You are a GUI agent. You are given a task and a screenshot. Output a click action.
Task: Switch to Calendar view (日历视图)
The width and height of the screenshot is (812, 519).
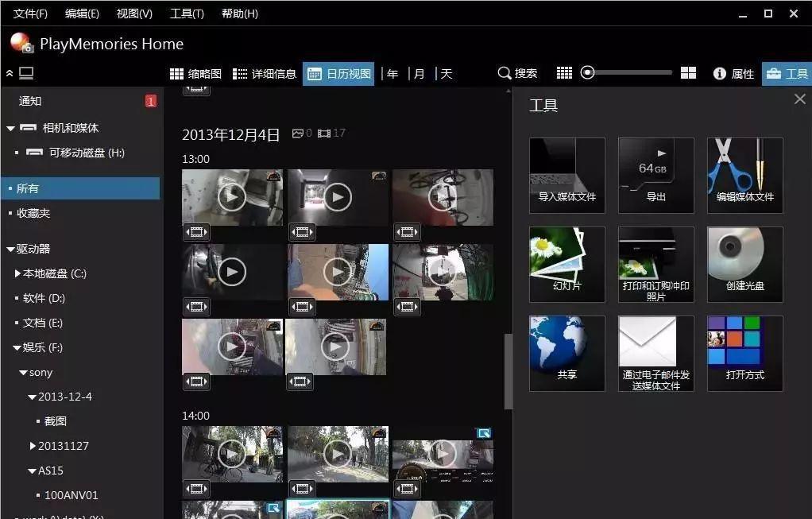tap(338, 74)
